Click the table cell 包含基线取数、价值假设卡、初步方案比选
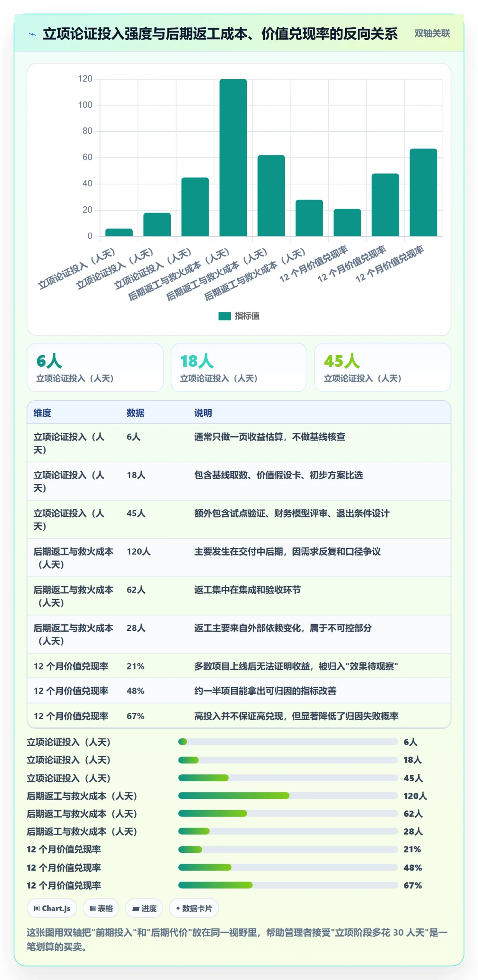 [x=279, y=475]
